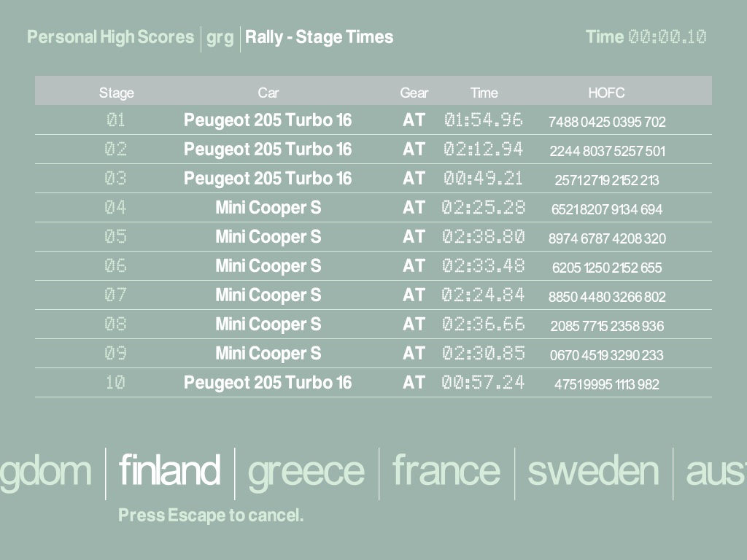The width and height of the screenshot is (747, 560).
Task: Click the Car column header
Action: pos(268,93)
